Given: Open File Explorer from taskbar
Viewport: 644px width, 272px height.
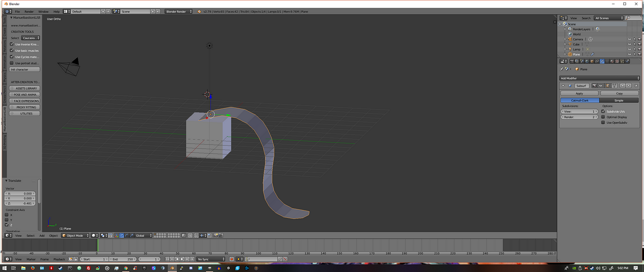Looking at the screenshot, I should (x=23, y=268).
